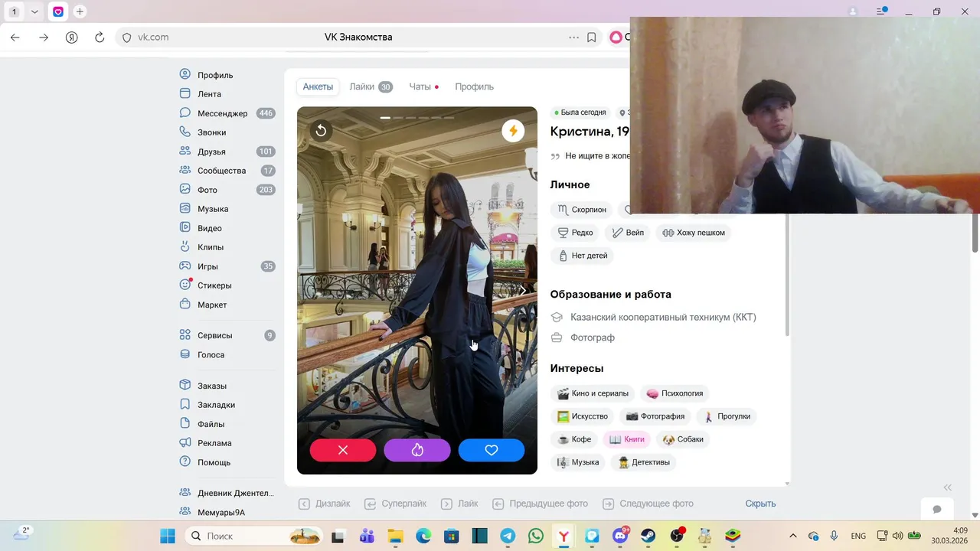Open the three-dots menu in the address bar
The height and width of the screenshot is (551, 980).
click(x=573, y=37)
